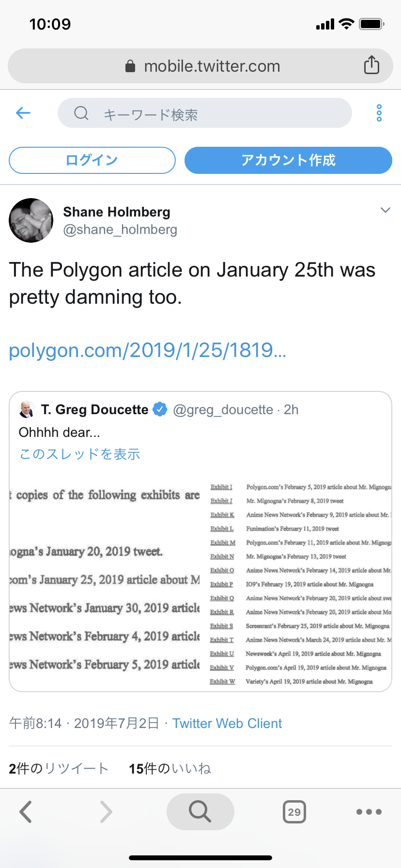Click the blue verified badge
The image size is (401, 868).
pos(160,409)
